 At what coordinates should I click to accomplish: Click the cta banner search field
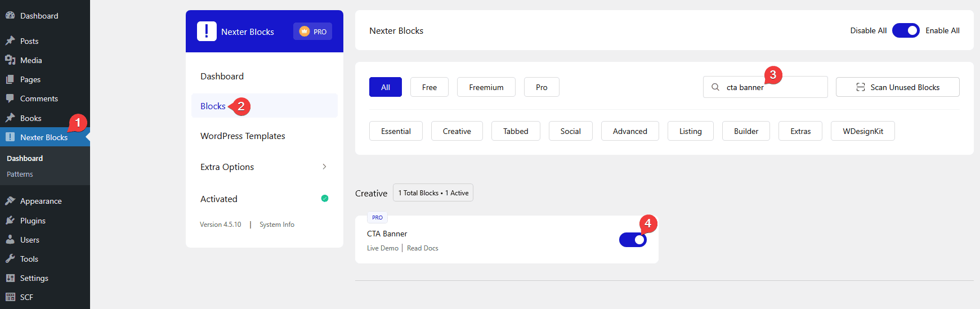pyautogui.click(x=771, y=88)
